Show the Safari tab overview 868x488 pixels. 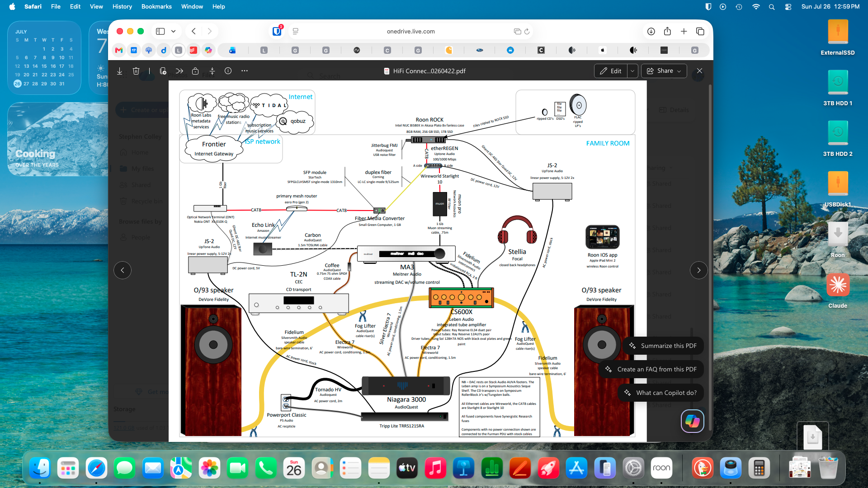pyautogui.click(x=700, y=31)
